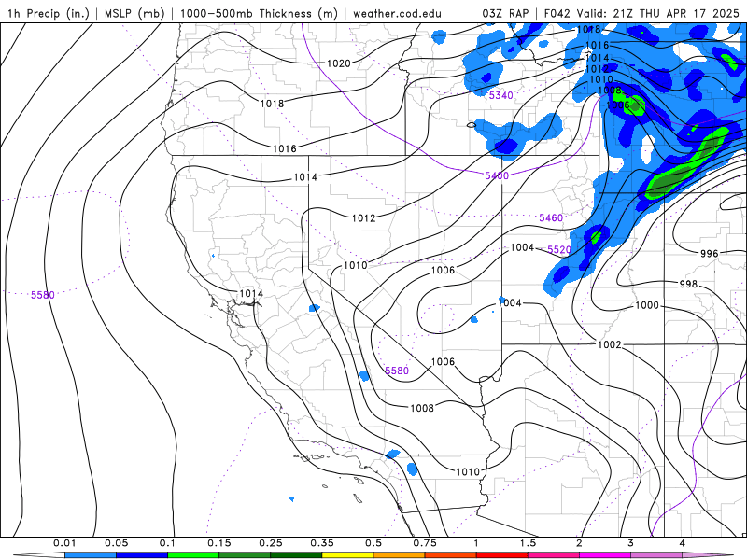Viewport: 747px width, 560px height.
Task: Click the 1012 isobar label above 1010
Action: pos(363,218)
